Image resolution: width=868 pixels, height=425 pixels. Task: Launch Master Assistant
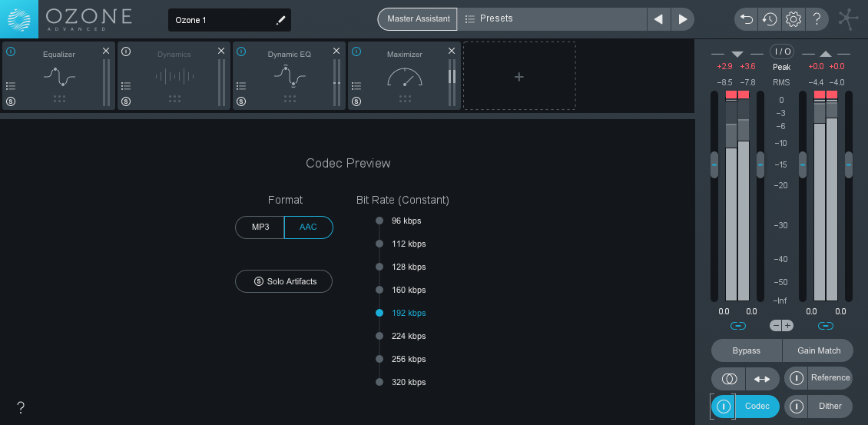tap(418, 19)
